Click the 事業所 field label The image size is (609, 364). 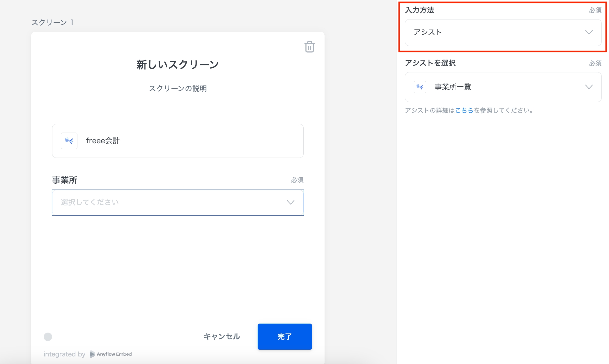[x=65, y=180]
